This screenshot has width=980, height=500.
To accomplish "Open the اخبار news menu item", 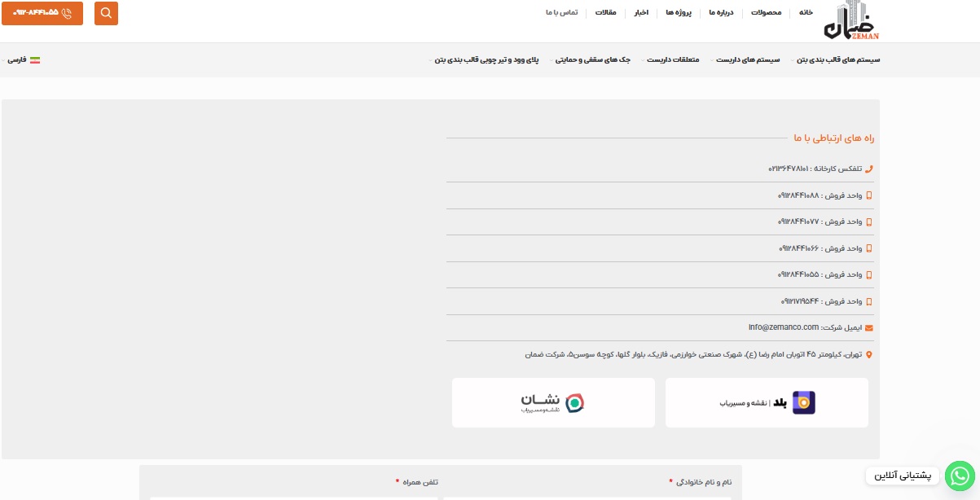I will 641,12.
